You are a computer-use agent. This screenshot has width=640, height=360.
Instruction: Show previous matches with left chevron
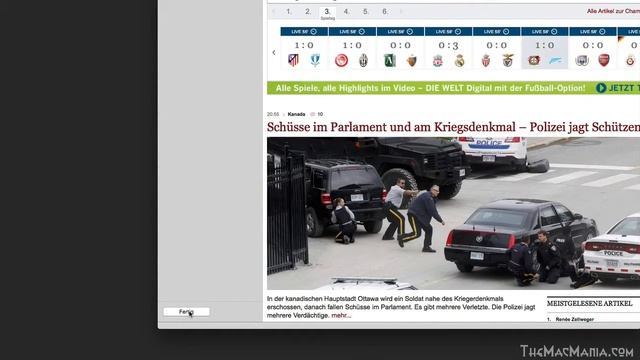point(274,53)
